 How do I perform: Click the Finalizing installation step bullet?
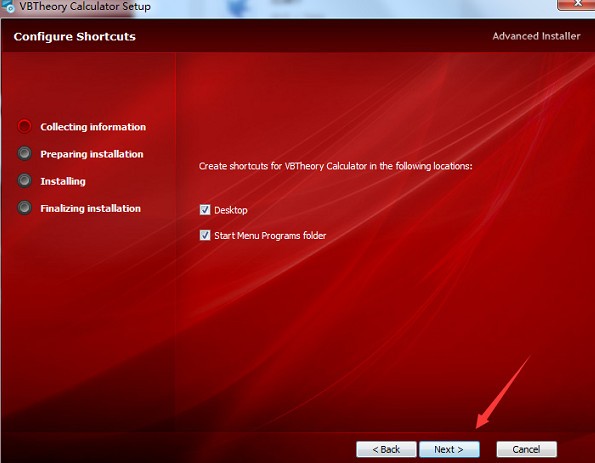(25, 208)
